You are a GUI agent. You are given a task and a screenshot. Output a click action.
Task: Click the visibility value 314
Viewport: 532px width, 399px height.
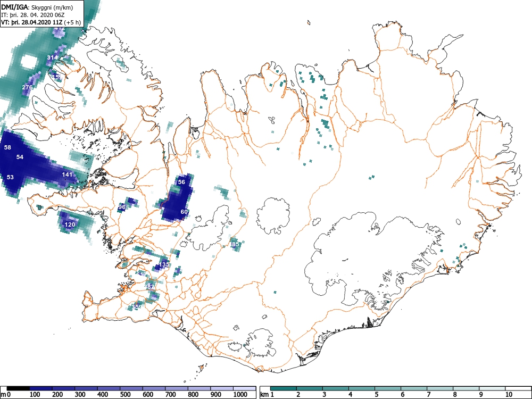[x=52, y=57]
